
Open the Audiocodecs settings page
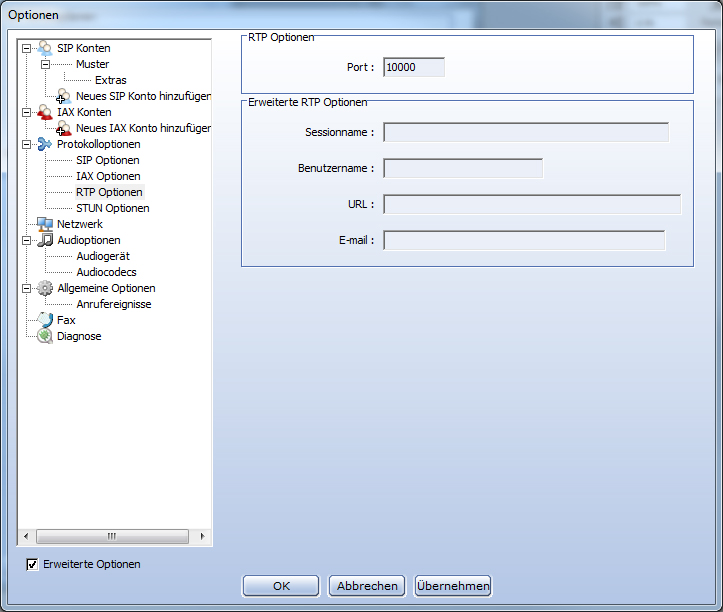(106, 272)
